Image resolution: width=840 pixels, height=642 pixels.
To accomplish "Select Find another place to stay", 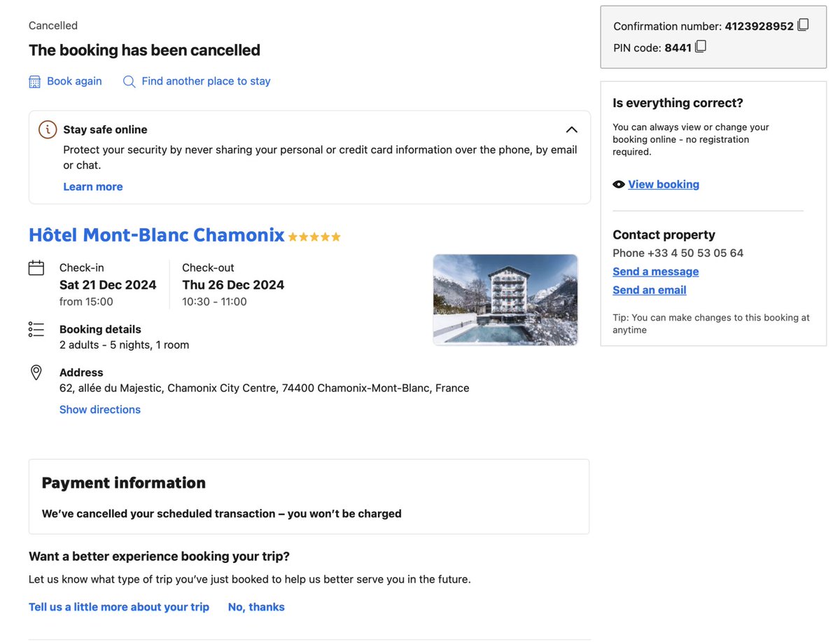I will pyautogui.click(x=206, y=81).
